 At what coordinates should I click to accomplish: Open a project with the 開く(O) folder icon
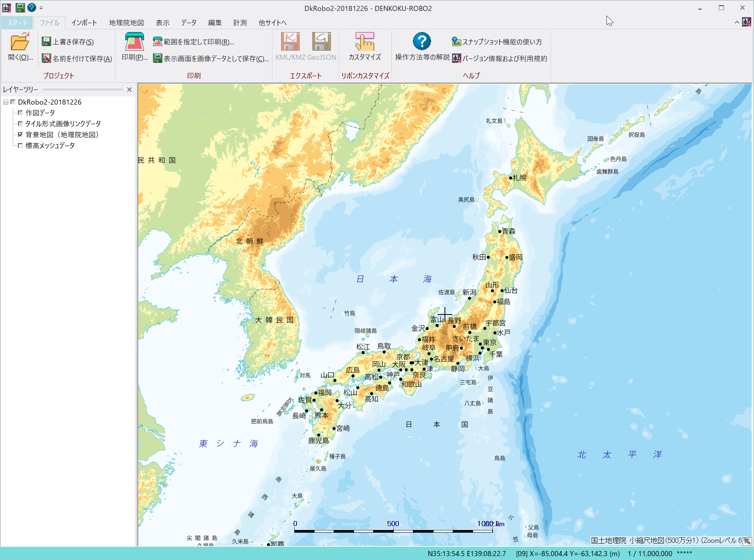click(20, 46)
